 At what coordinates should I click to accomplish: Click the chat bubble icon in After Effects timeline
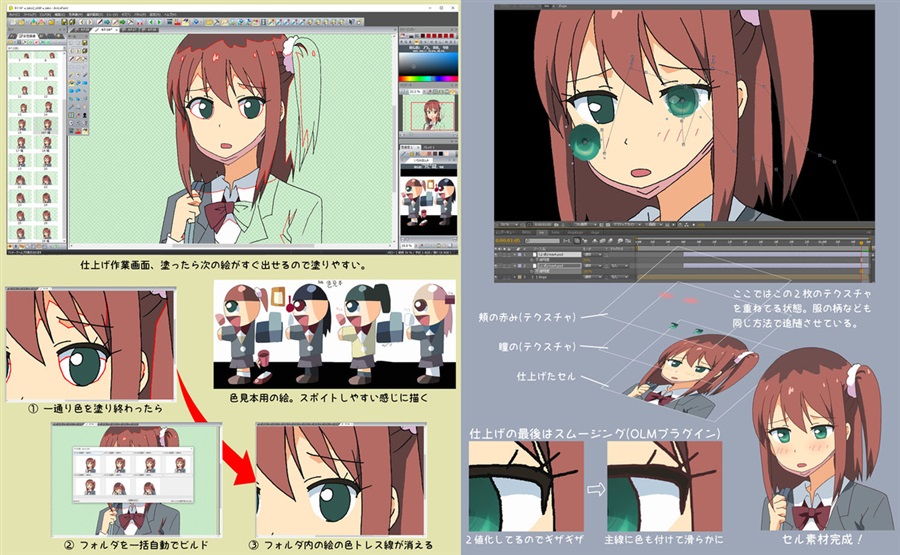point(620,240)
